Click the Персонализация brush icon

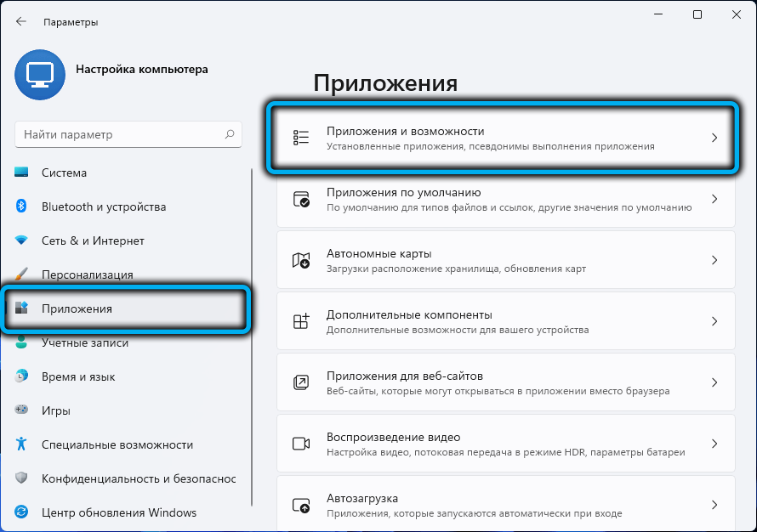pos(22,274)
